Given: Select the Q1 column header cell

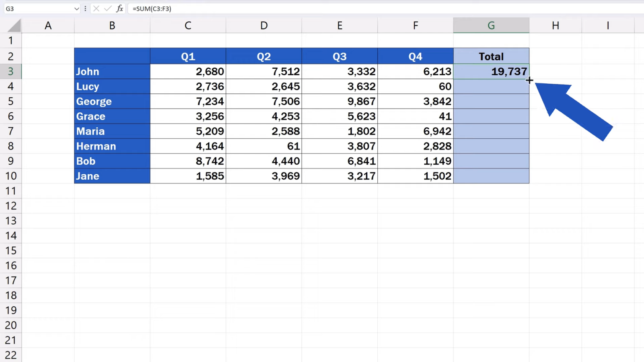Looking at the screenshot, I should (187, 56).
